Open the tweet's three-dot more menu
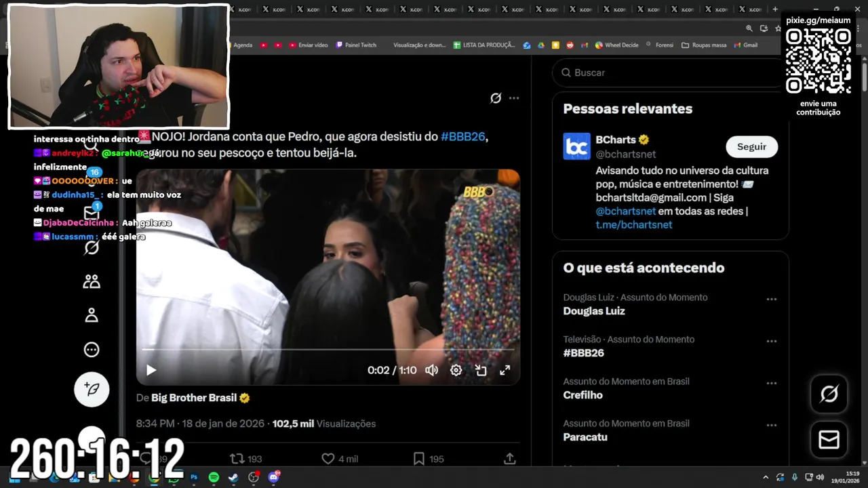868x488 pixels. [514, 98]
